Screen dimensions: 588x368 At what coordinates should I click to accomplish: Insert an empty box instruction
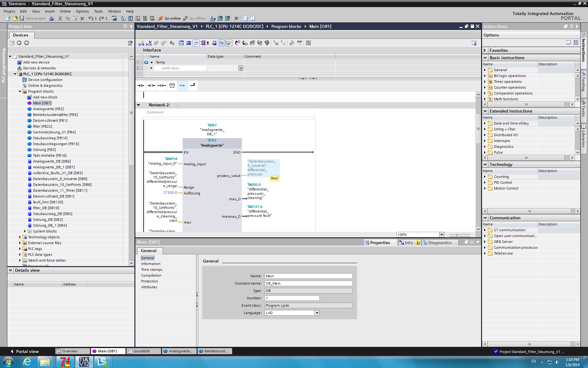(172, 86)
